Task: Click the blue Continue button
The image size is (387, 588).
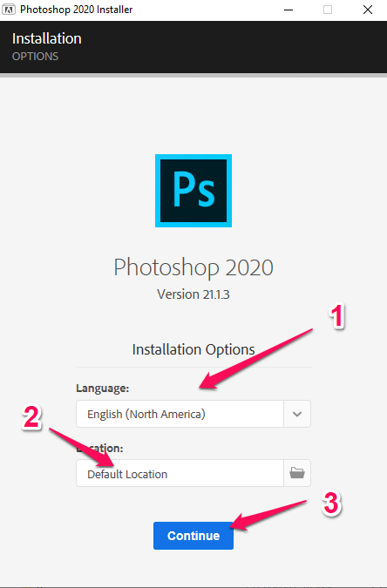Action: tap(193, 536)
